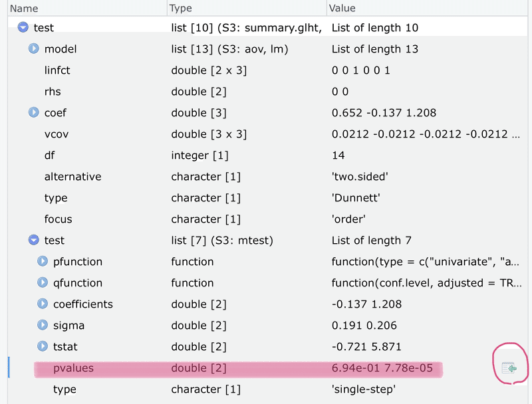This screenshot has height=404, width=532.
Task: Collapse the nested test mtest list
Action: (x=33, y=240)
